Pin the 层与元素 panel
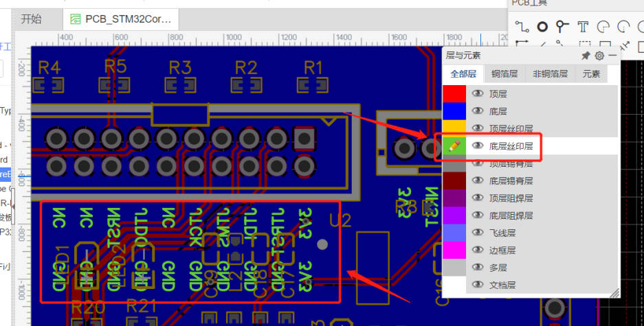The width and height of the screenshot is (644, 326). click(x=586, y=56)
